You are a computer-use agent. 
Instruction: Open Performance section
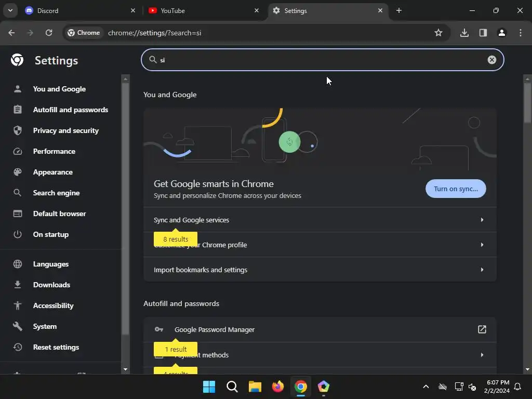pyautogui.click(x=54, y=151)
